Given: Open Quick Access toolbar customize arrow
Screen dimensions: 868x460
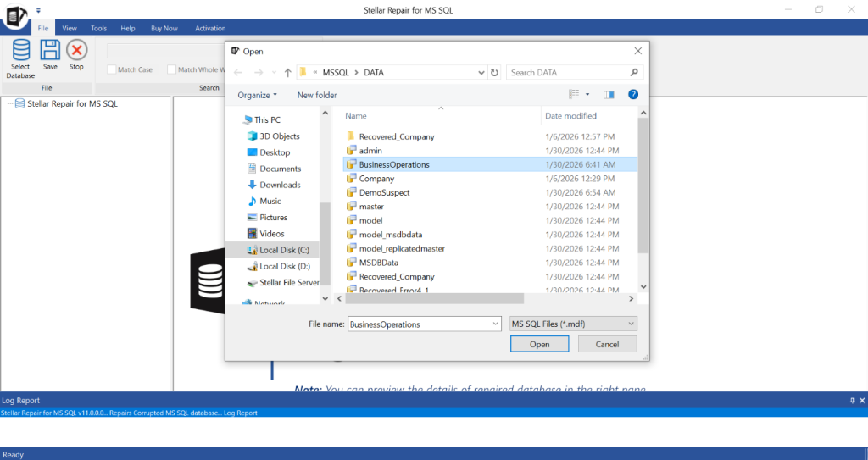Looking at the screenshot, I should [x=38, y=10].
